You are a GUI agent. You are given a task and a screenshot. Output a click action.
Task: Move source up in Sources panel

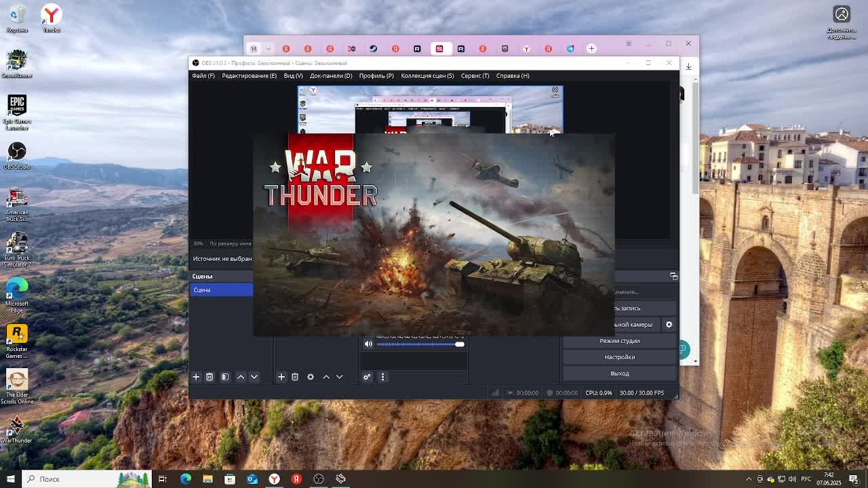click(x=326, y=377)
